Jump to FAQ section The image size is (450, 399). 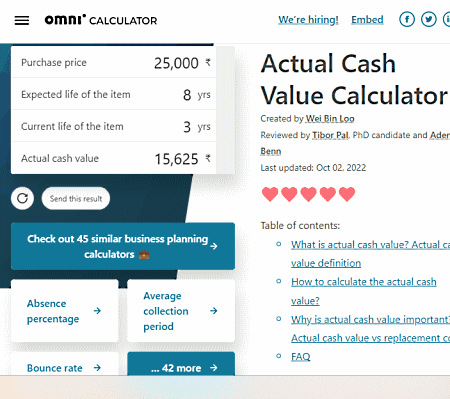point(301,357)
